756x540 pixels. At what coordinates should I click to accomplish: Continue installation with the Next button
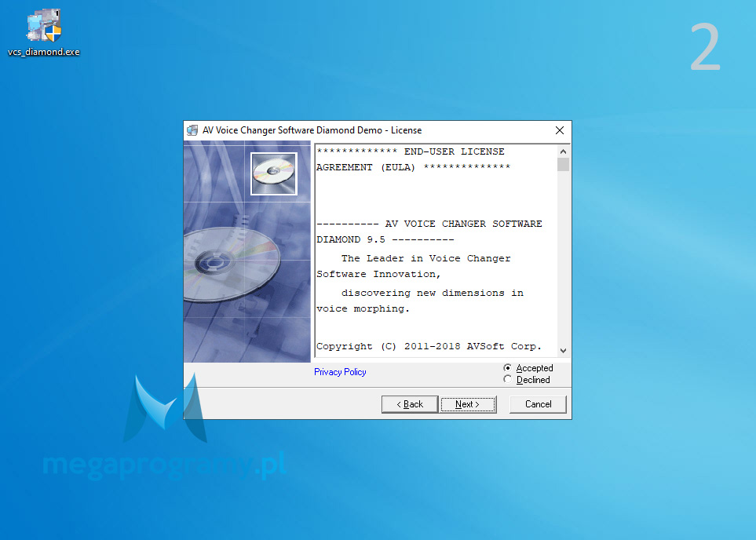click(468, 404)
